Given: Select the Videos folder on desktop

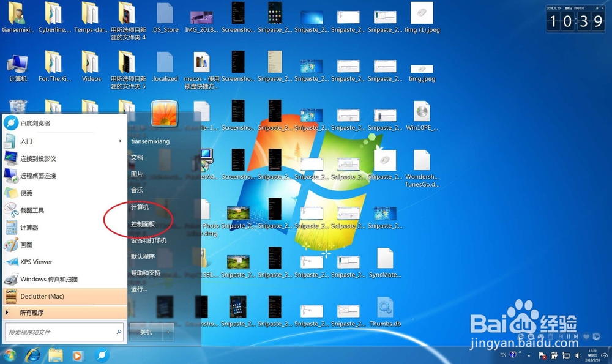Looking at the screenshot, I should tap(91, 66).
